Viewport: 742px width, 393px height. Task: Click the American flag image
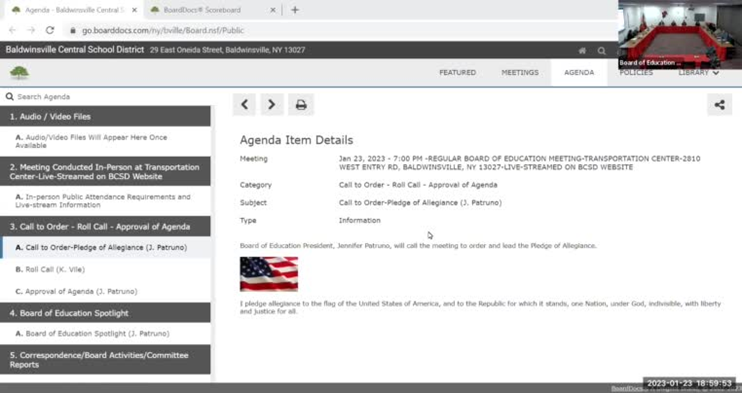pos(269,274)
